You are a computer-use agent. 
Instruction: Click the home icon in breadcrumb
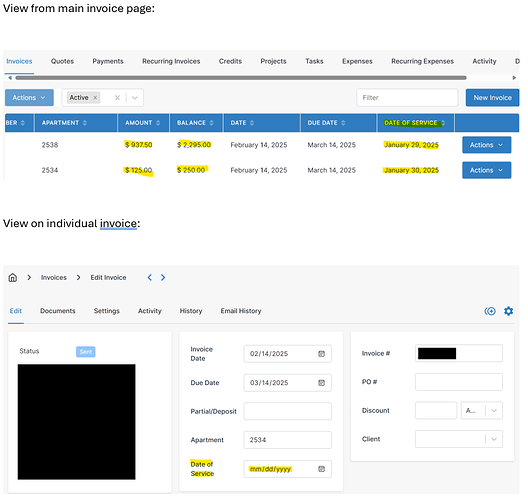pyautogui.click(x=12, y=277)
